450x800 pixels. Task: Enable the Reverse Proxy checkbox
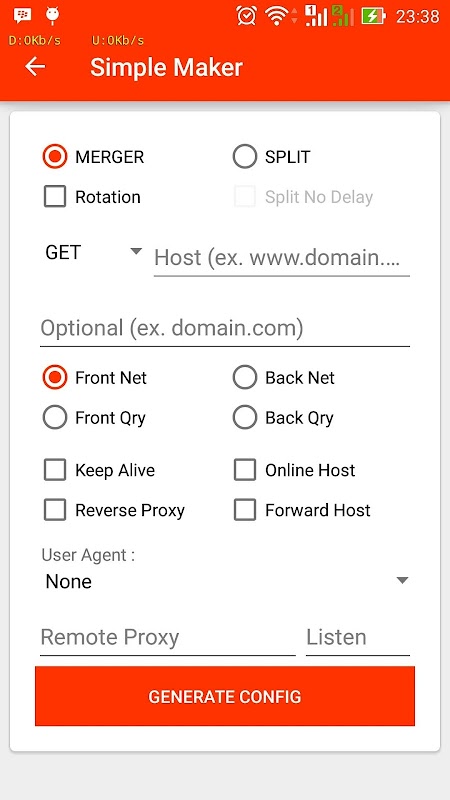(x=114, y=510)
